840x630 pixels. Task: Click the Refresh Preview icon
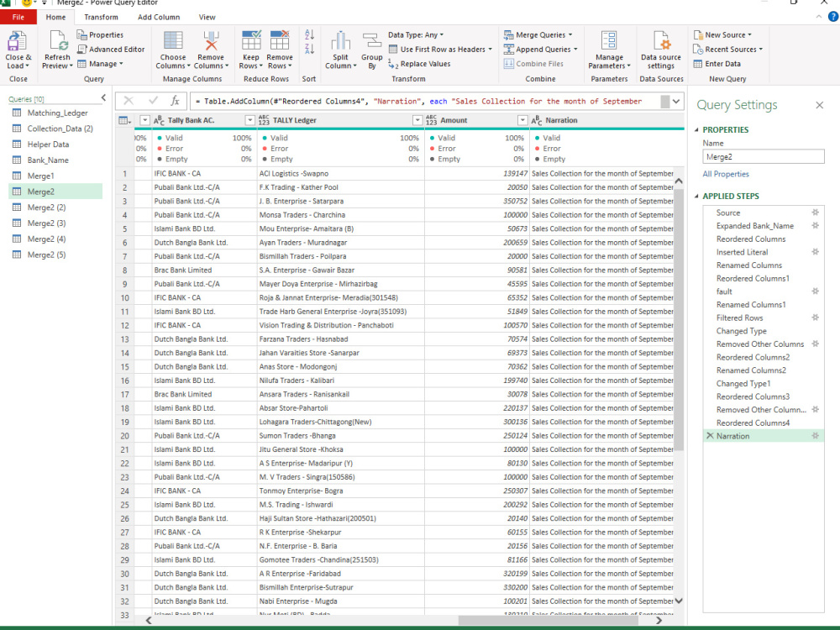pyautogui.click(x=57, y=41)
